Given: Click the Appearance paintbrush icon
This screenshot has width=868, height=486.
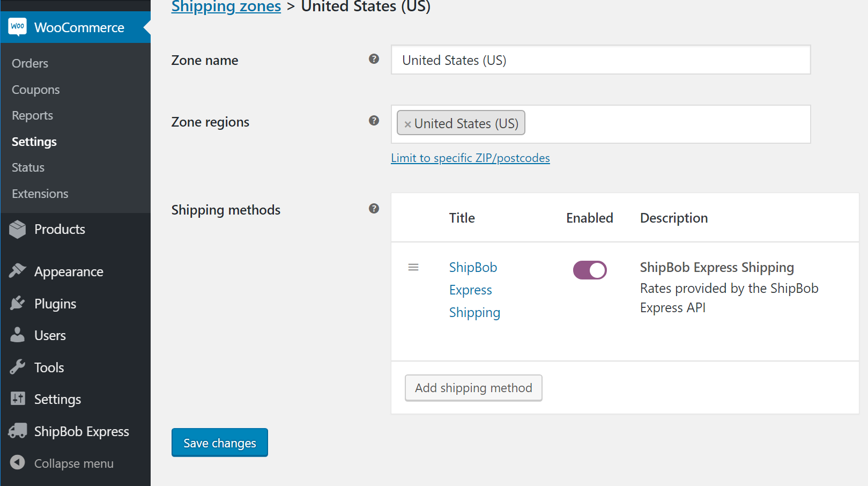Looking at the screenshot, I should point(18,271).
